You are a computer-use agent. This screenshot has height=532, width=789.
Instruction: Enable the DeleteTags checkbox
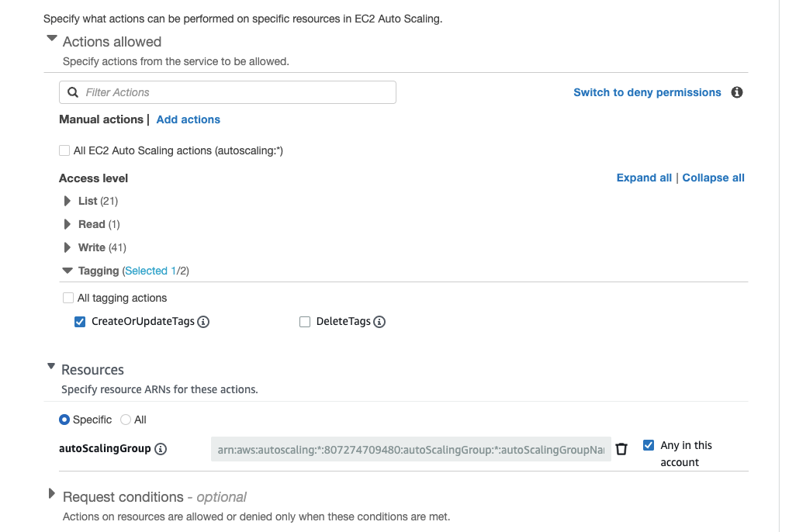[305, 322]
